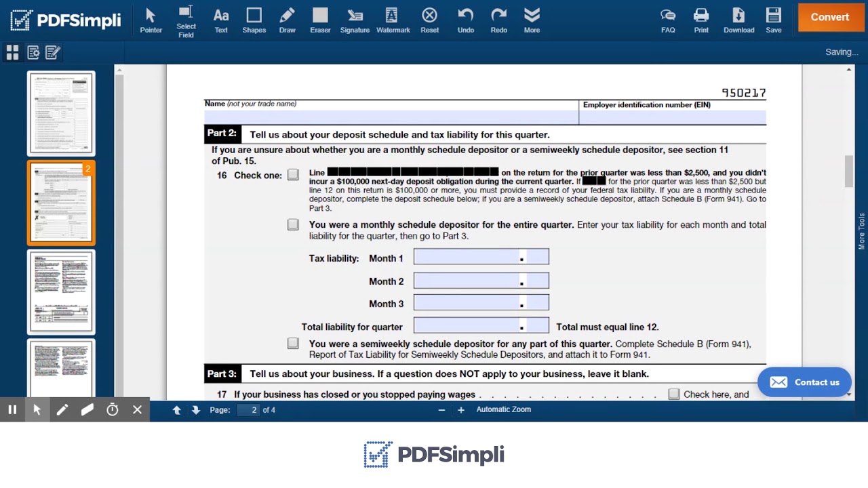Open the edit list sidebar tab
868x488 pixels.
click(x=53, y=52)
